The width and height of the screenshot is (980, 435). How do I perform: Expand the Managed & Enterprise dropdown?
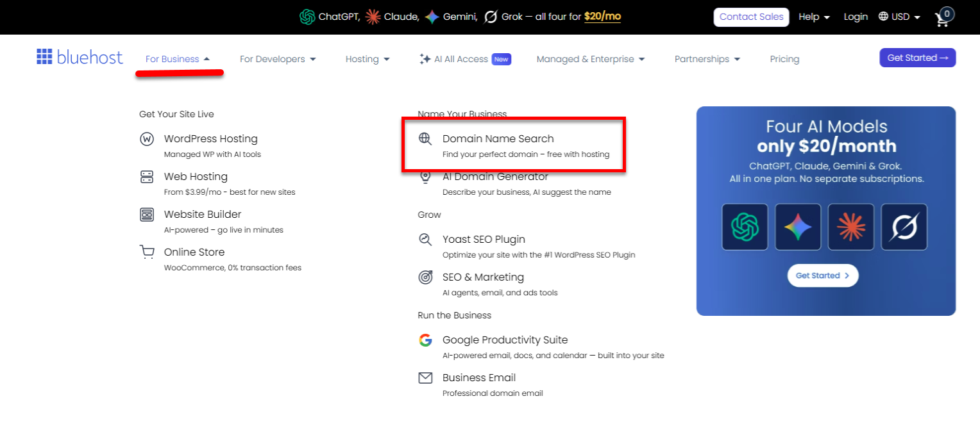(591, 59)
